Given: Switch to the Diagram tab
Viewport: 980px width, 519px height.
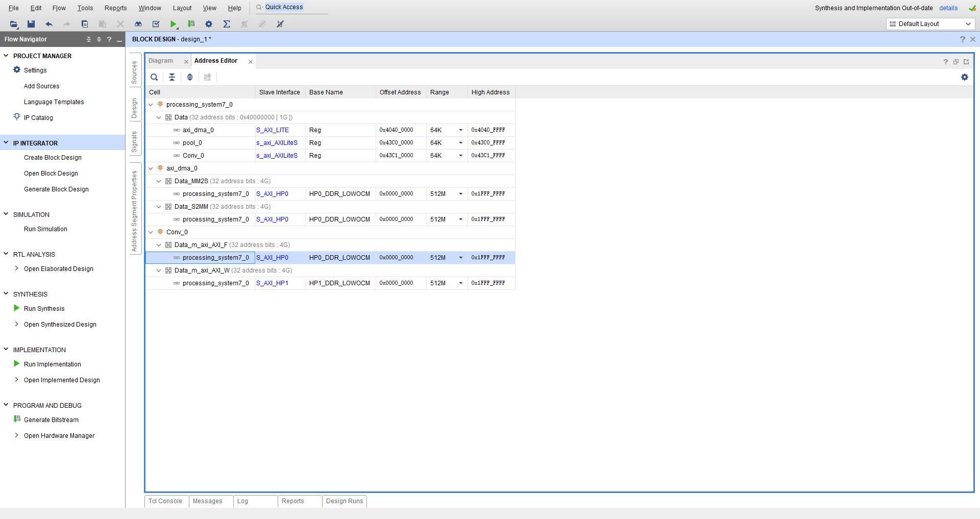Looking at the screenshot, I should [x=161, y=61].
